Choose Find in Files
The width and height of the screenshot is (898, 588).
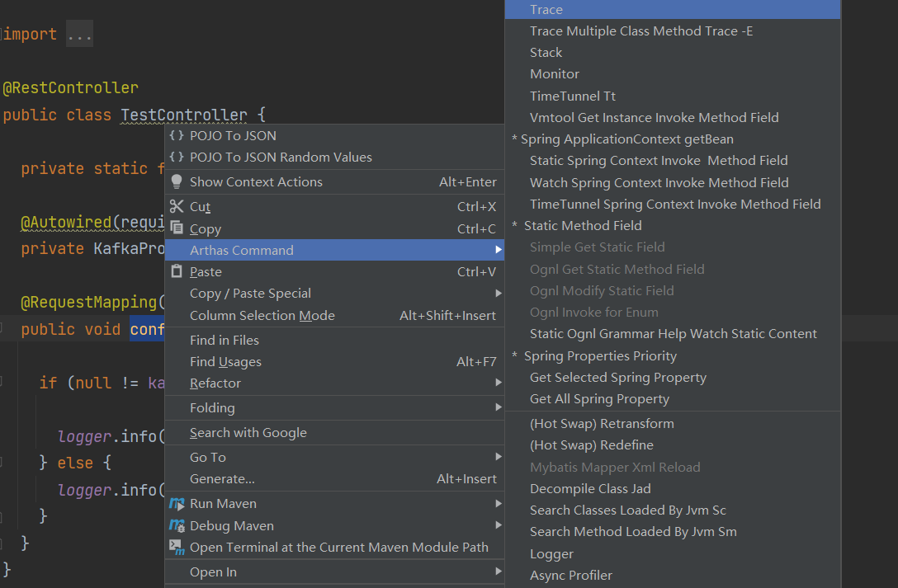pyautogui.click(x=334, y=340)
